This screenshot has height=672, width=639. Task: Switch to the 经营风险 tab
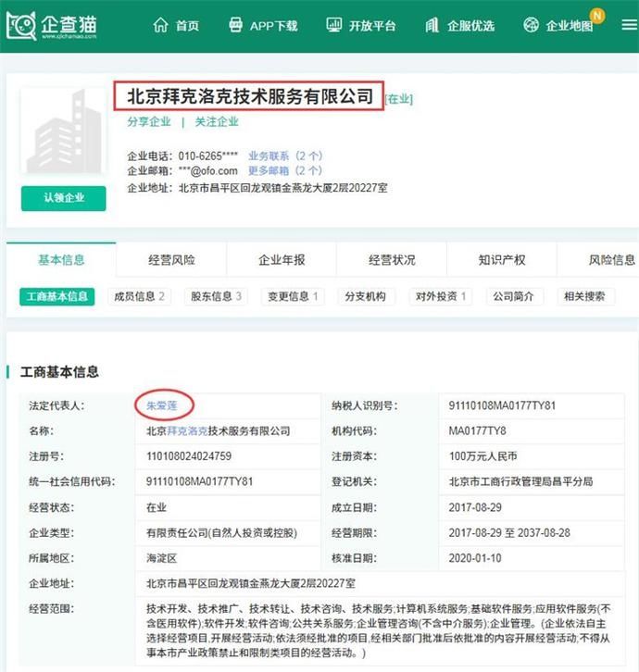[171, 260]
